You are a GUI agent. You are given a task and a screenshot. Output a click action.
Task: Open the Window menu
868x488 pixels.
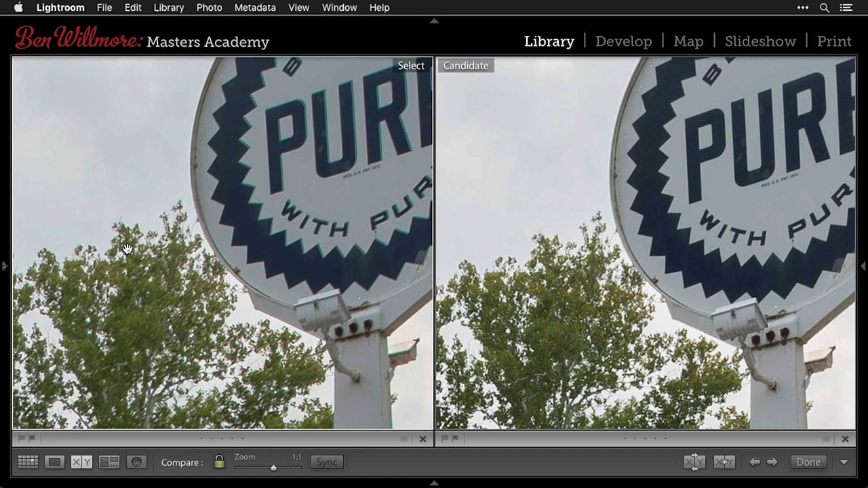[x=339, y=7]
